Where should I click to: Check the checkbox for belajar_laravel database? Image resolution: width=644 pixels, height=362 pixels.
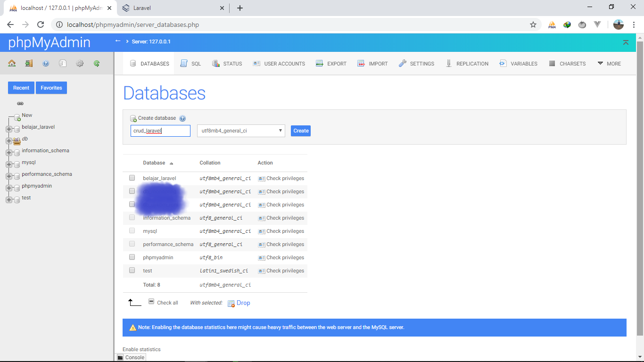coord(132,178)
